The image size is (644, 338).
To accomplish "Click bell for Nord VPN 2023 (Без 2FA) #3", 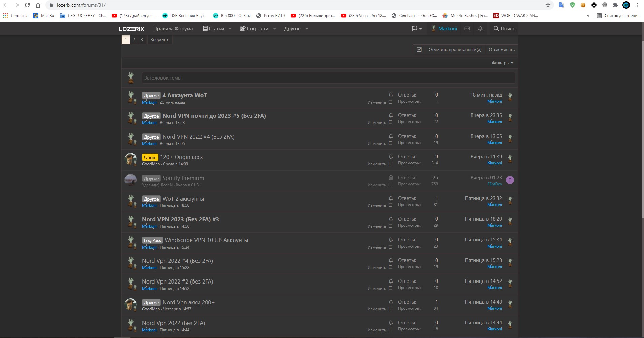I will (x=391, y=219).
